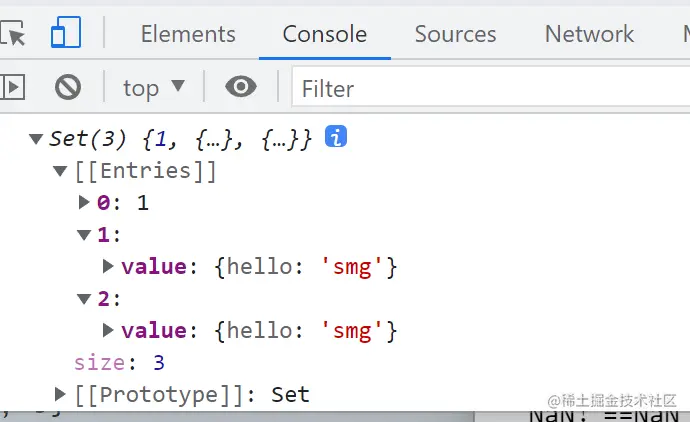Expand the value object under entry 1

[108, 267]
